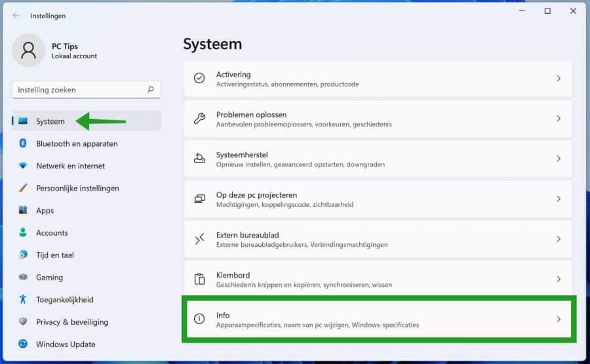Open the Info page title
The height and width of the screenshot is (364, 590).
point(223,315)
